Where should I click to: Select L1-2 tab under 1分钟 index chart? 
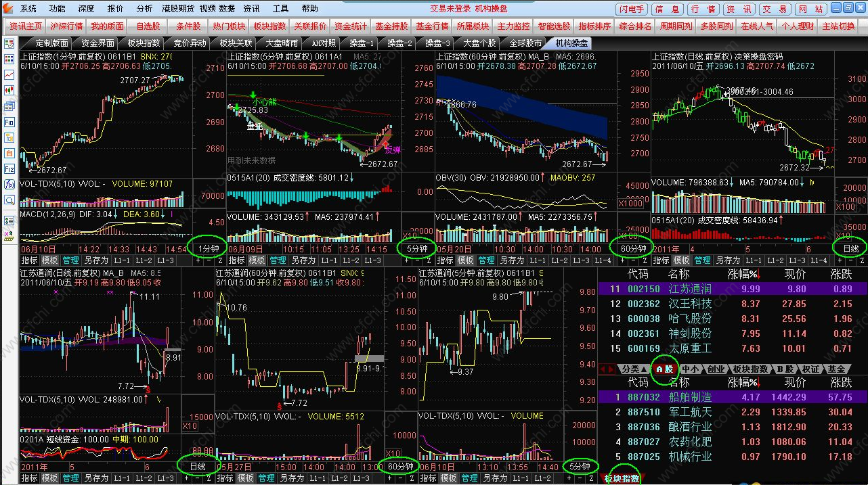point(143,260)
